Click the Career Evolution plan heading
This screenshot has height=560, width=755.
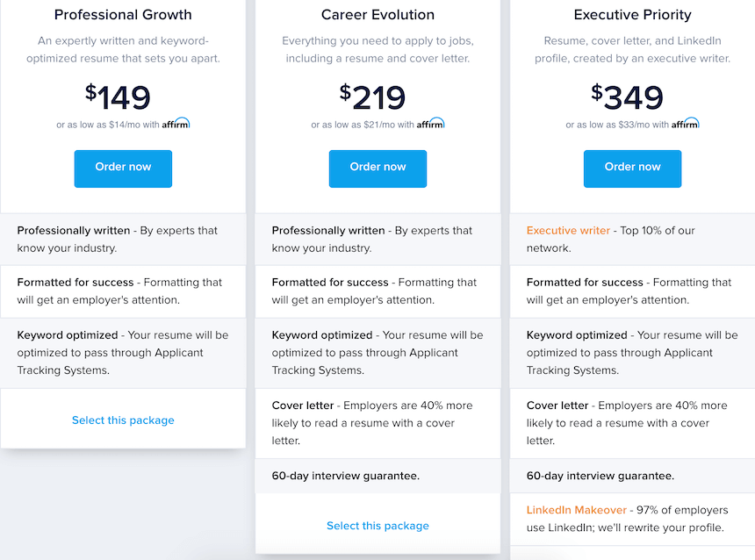pyautogui.click(x=377, y=15)
